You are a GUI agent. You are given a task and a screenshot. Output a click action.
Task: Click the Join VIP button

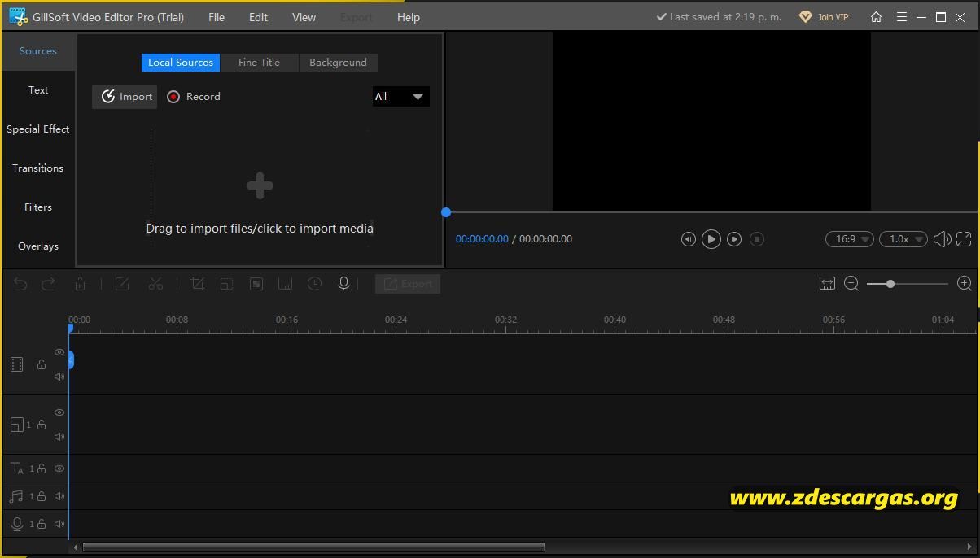coord(824,16)
